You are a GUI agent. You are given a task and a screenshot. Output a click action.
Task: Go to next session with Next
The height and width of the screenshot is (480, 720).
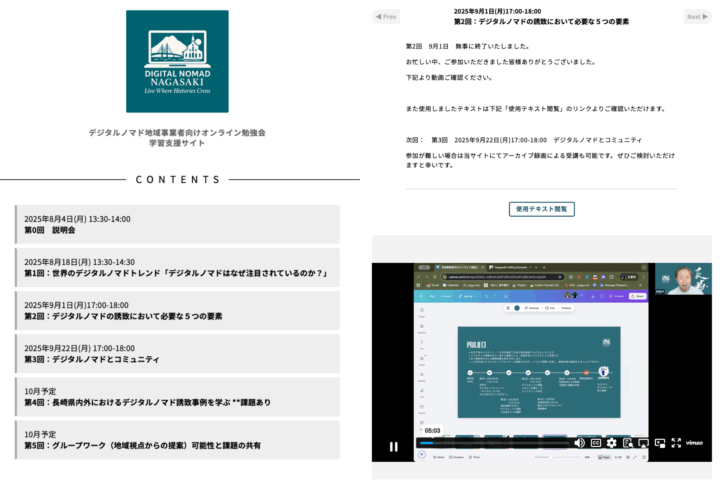click(697, 17)
